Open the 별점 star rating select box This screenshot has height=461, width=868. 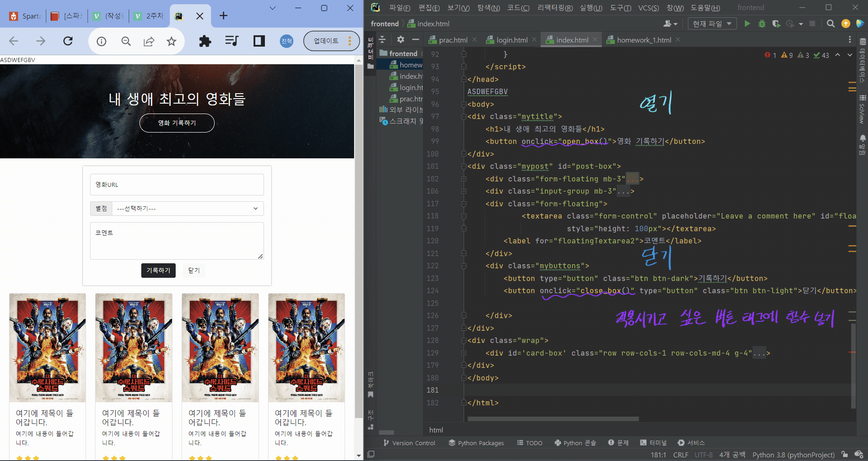(187, 209)
